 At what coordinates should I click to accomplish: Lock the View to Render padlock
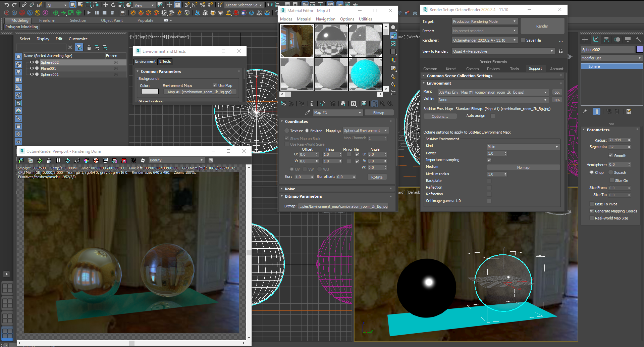[561, 51]
